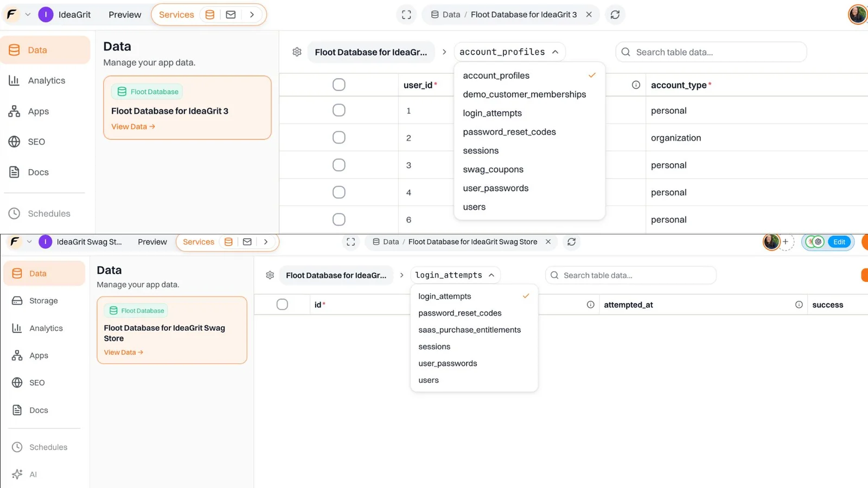Click View Data link for IdeaGrit 3 database

tap(133, 126)
